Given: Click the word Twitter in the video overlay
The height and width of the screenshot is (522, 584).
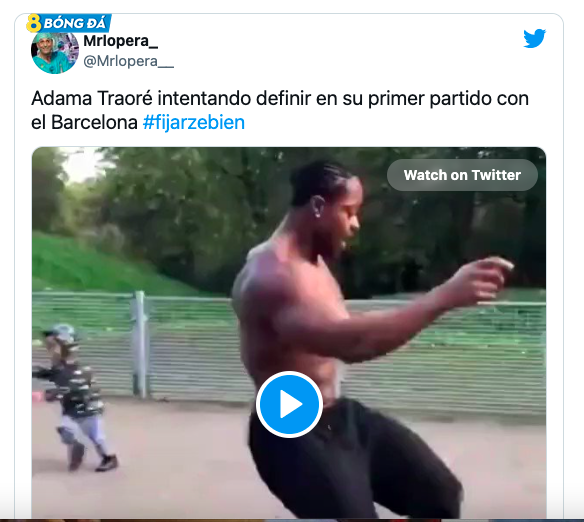Looking at the screenshot, I should tap(496, 175).
